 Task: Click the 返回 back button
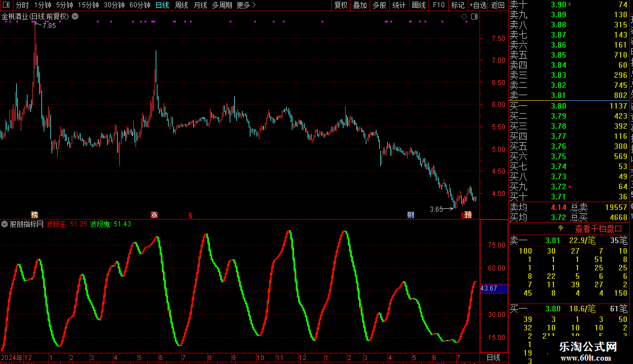coord(498,5)
